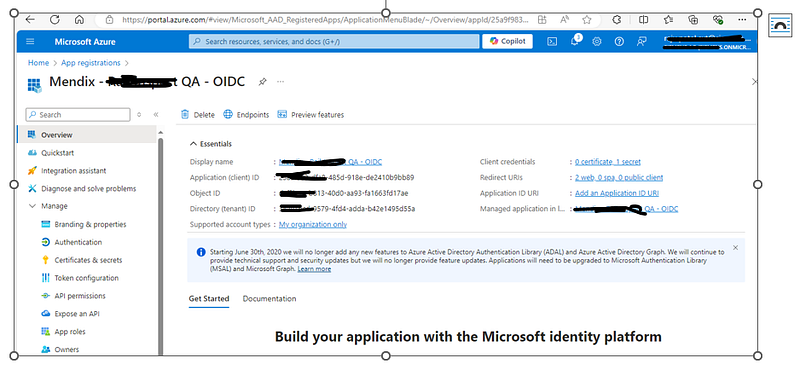This screenshot has height=374, width=800.
Task: Open API permissions
Action: pyautogui.click(x=80, y=295)
